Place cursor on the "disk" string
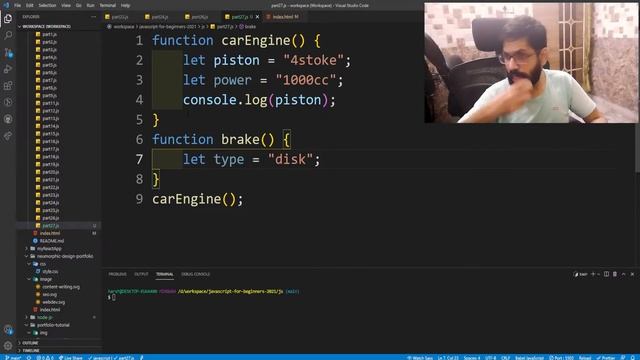 point(290,159)
